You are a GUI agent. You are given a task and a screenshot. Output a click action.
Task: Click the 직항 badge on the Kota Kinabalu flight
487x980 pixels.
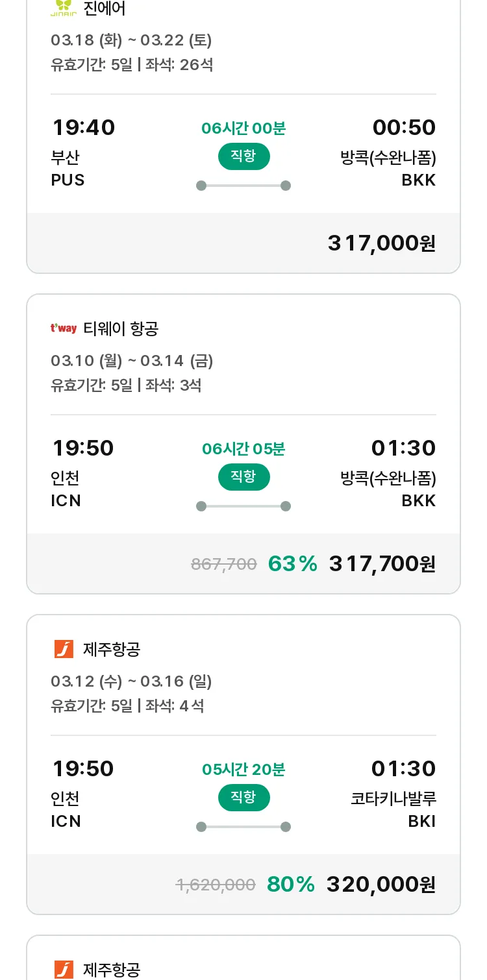coord(243,798)
